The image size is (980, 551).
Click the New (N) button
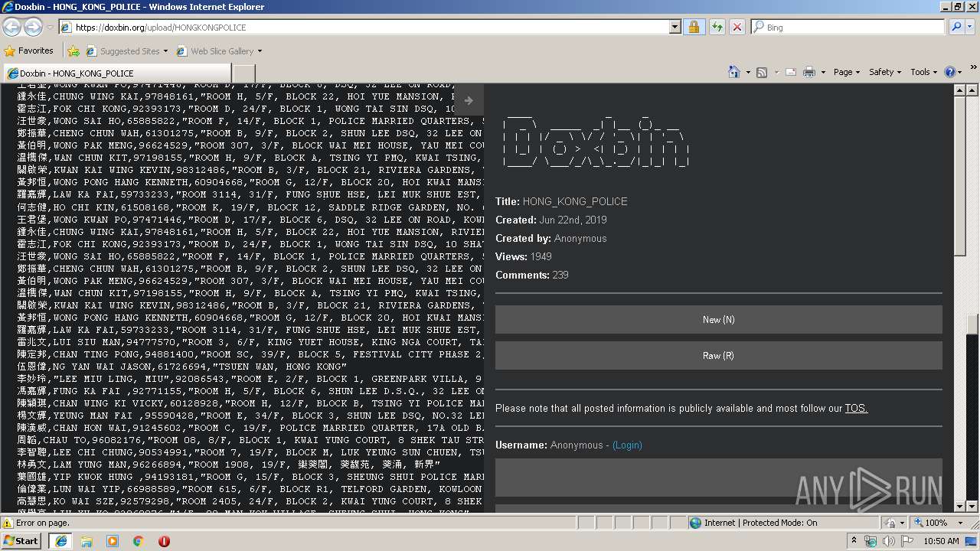point(718,320)
